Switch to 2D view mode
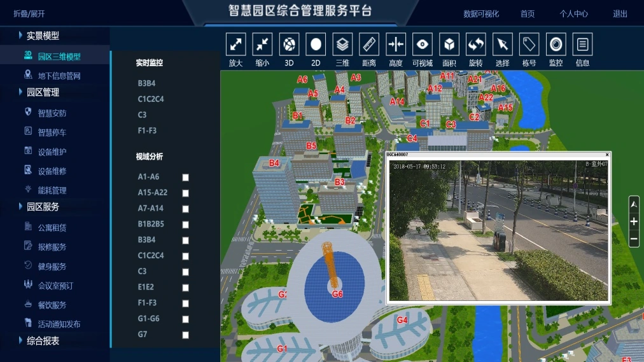 click(316, 45)
